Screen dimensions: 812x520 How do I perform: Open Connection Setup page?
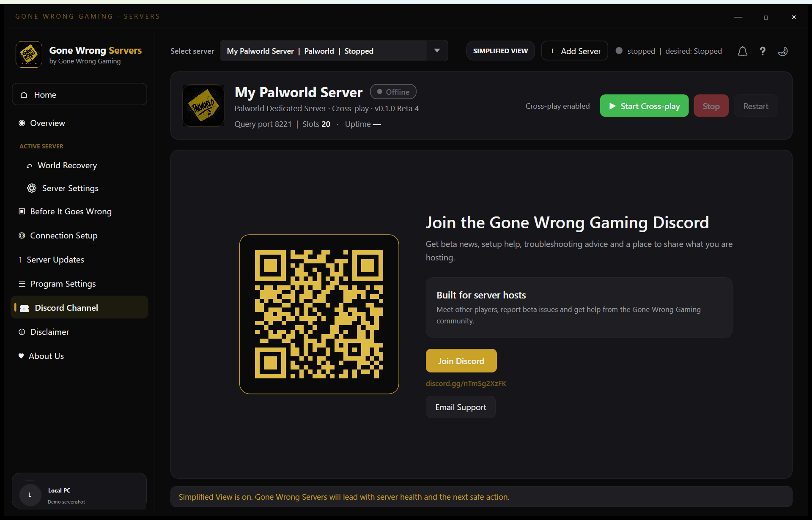pos(80,235)
